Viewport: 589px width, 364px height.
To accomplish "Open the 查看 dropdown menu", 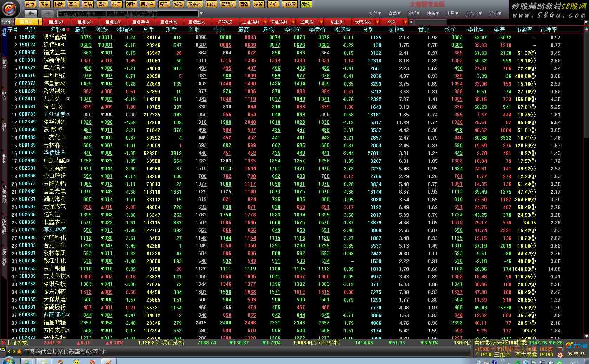I will 394,13.
